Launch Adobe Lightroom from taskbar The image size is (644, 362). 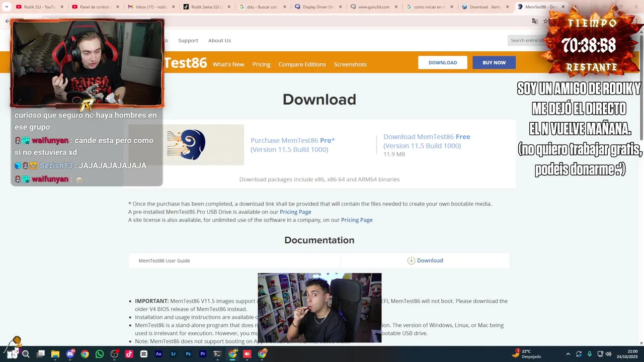173,354
